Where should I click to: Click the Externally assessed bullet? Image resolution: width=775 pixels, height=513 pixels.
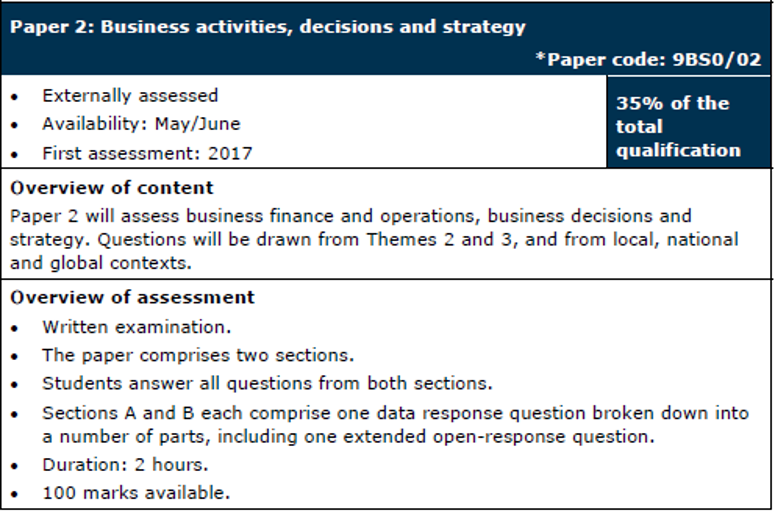click(130, 95)
